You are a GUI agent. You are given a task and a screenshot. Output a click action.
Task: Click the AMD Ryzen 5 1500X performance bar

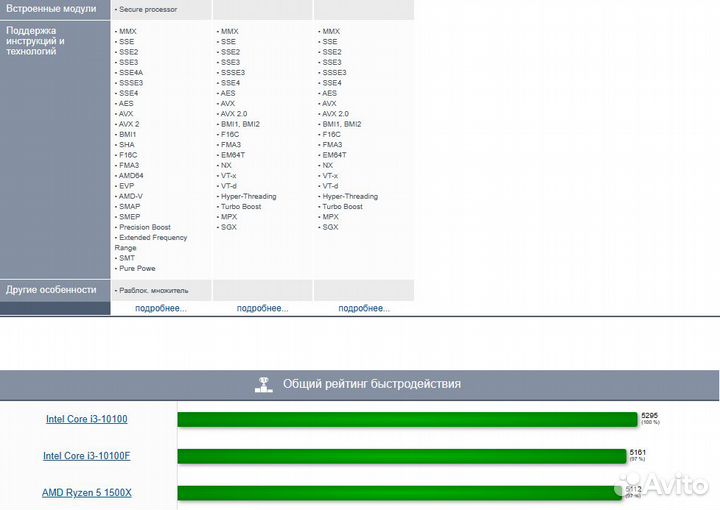coord(400,493)
